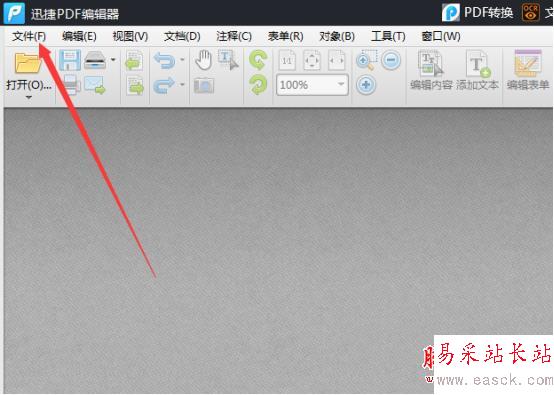The width and height of the screenshot is (554, 395).
Task: Open the 文档(D) menu
Action: [182, 36]
